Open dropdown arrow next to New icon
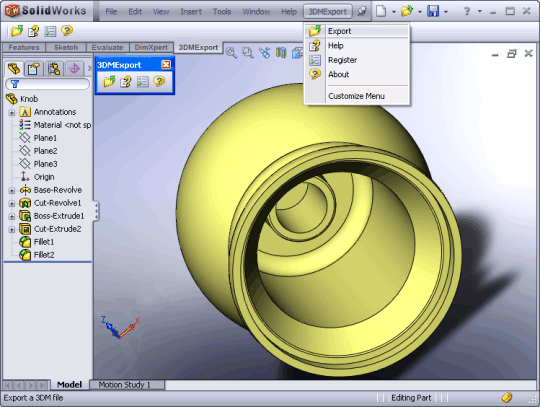Image resolution: width=540 pixels, height=407 pixels. pos(394,12)
